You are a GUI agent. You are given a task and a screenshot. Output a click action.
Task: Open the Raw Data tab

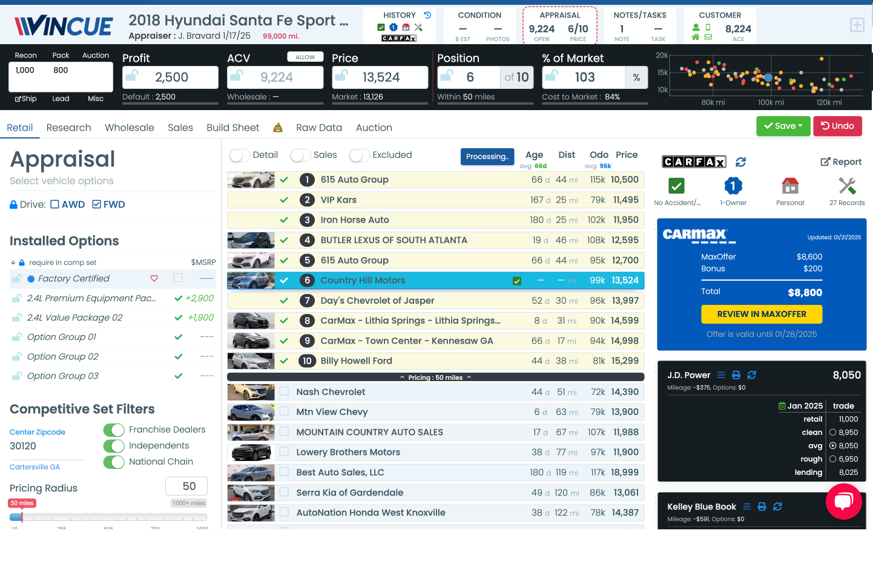pyautogui.click(x=319, y=128)
